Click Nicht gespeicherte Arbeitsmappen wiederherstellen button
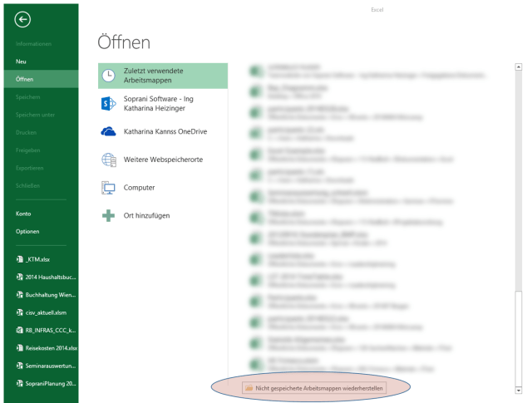Image resolution: width=532 pixels, height=403 pixels. [x=326, y=387]
